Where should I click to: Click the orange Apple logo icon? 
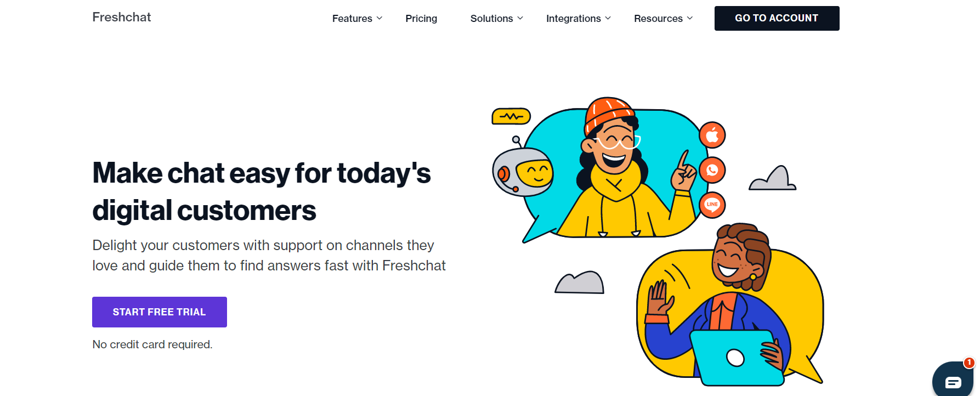pyautogui.click(x=712, y=135)
